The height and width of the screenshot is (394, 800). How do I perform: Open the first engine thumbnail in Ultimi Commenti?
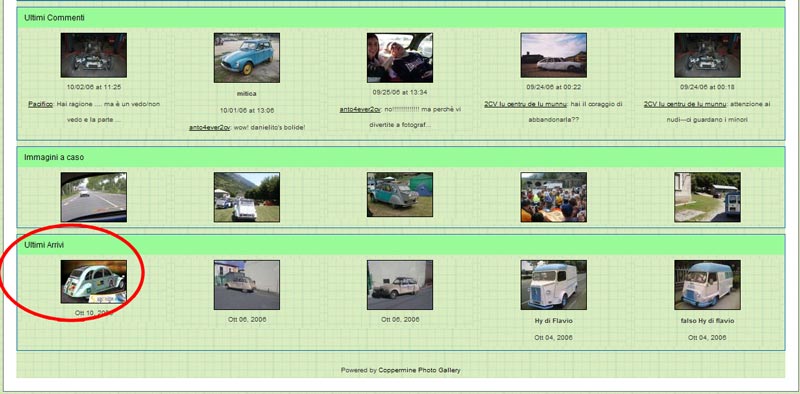click(x=93, y=55)
